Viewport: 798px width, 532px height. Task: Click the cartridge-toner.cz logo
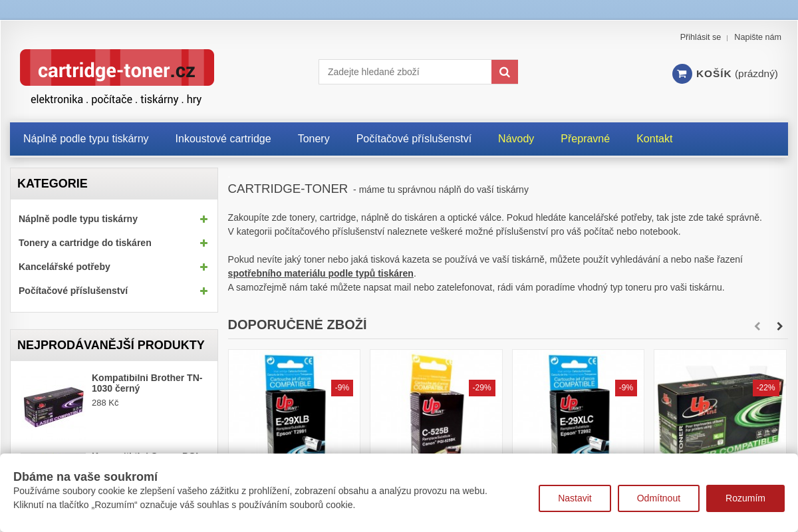coord(117,68)
